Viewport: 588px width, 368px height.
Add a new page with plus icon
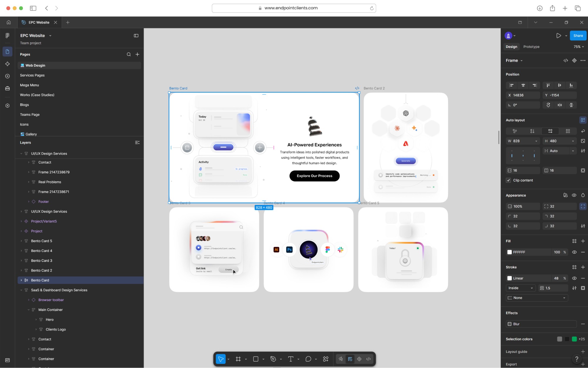tap(137, 54)
